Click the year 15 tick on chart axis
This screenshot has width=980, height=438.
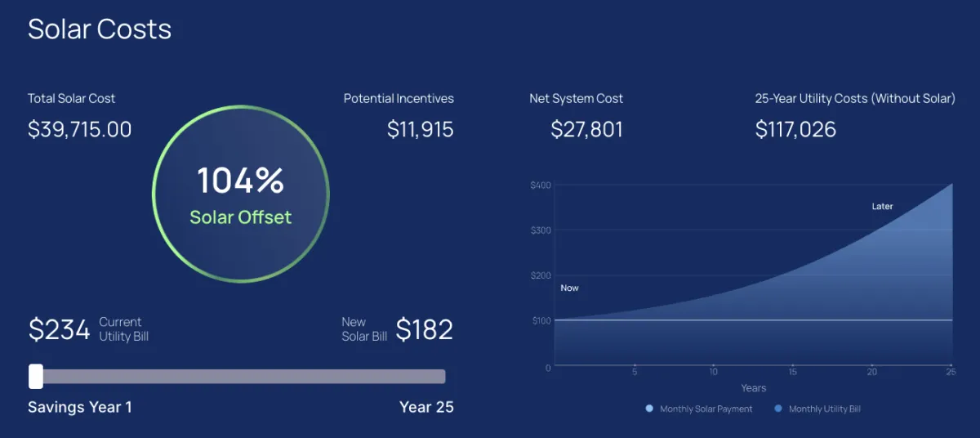(x=792, y=372)
